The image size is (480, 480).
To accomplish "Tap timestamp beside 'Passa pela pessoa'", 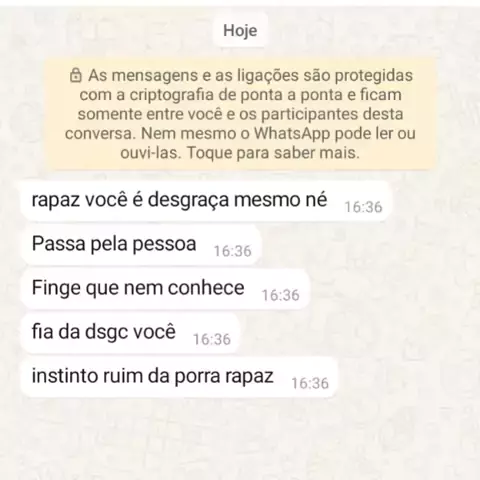I will pyautogui.click(x=233, y=251).
